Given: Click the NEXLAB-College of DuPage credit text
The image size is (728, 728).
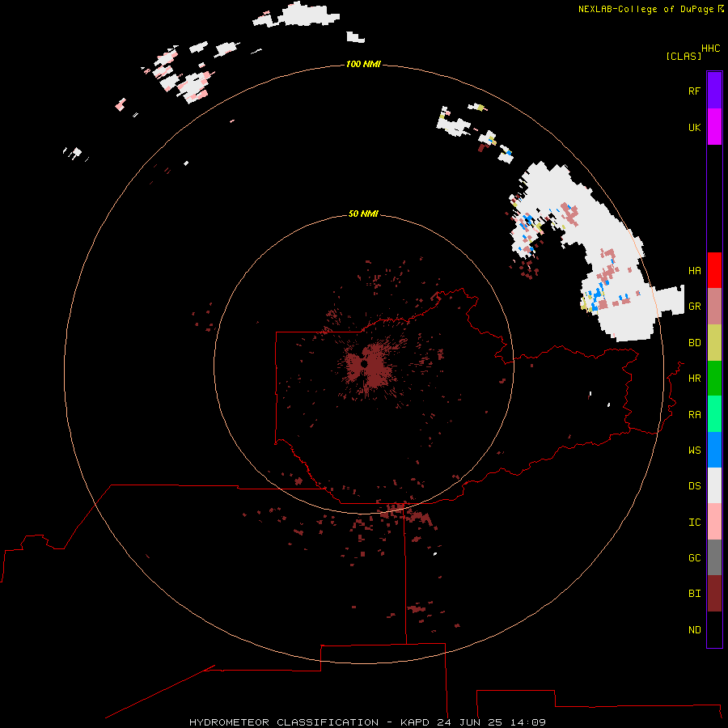Looking at the screenshot, I should 645,9.
